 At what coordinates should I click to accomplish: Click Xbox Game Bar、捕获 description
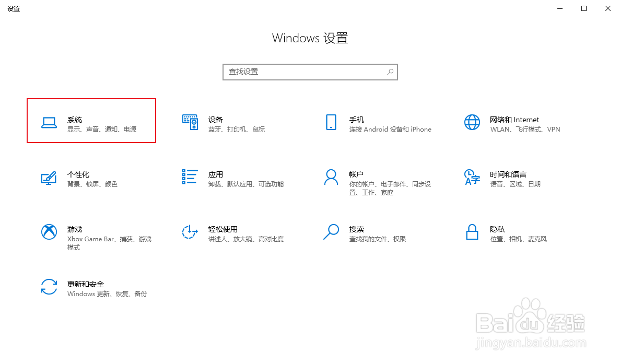click(x=109, y=243)
